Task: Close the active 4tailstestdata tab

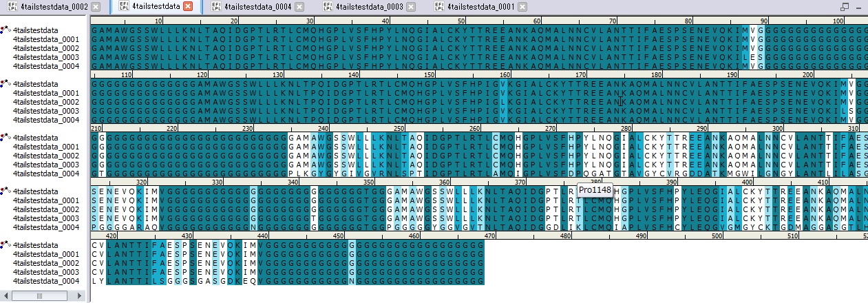Action: point(188,7)
